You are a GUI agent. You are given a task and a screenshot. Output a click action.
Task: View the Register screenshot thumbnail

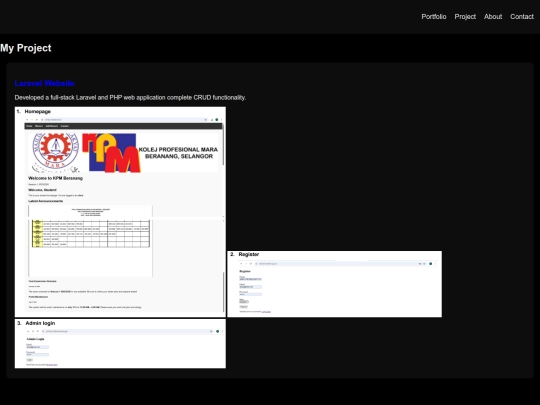coord(334,284)
